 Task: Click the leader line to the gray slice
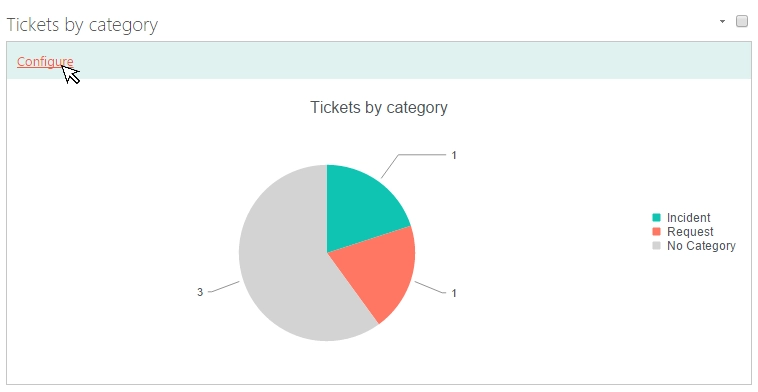pos(223,287)
